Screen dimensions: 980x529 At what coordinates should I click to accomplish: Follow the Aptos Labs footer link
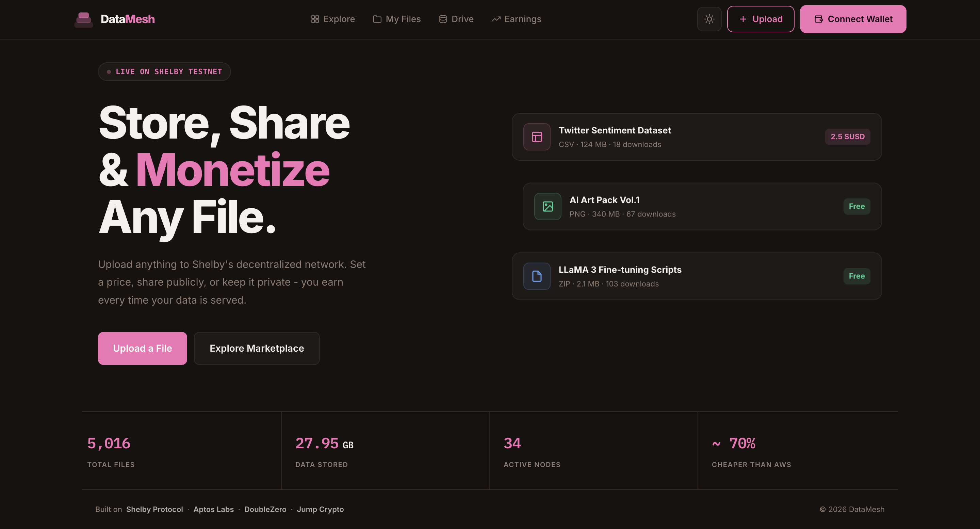213,509
